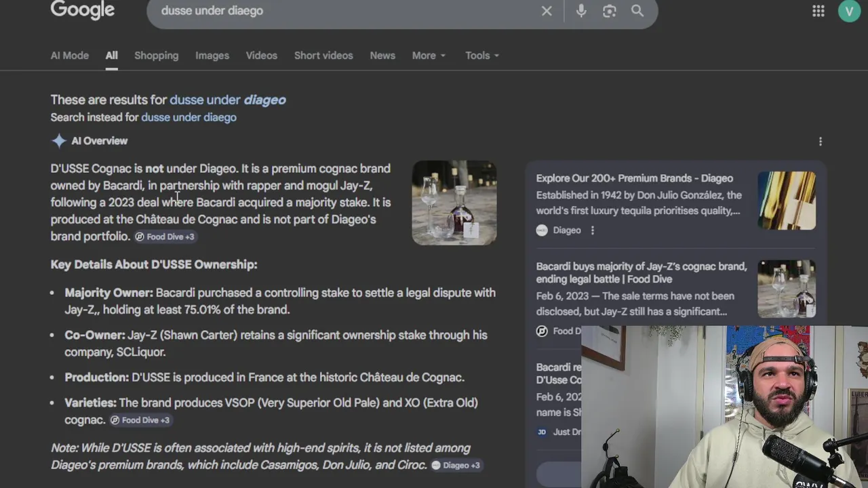Switch to the Short videos tab

pos(323,56)
